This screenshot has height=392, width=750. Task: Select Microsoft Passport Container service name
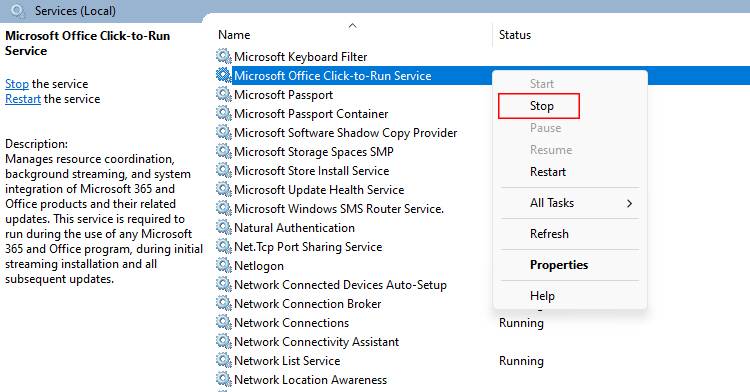pyautogui.click(x=311, y=114)
